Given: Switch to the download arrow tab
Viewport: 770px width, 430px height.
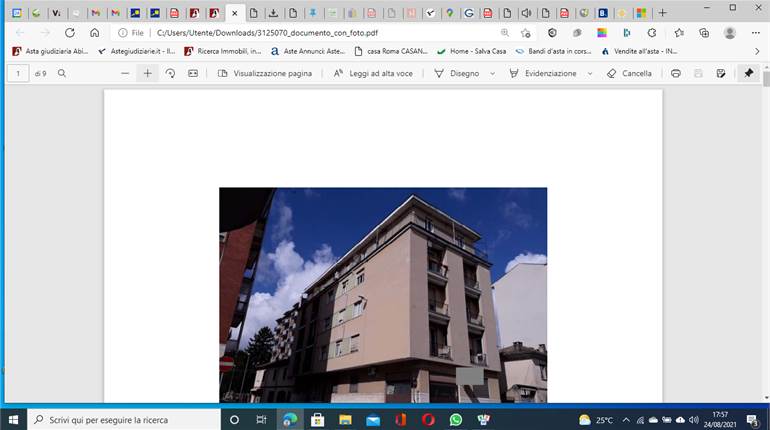Looking at the screenshot, I should (274, 13).
